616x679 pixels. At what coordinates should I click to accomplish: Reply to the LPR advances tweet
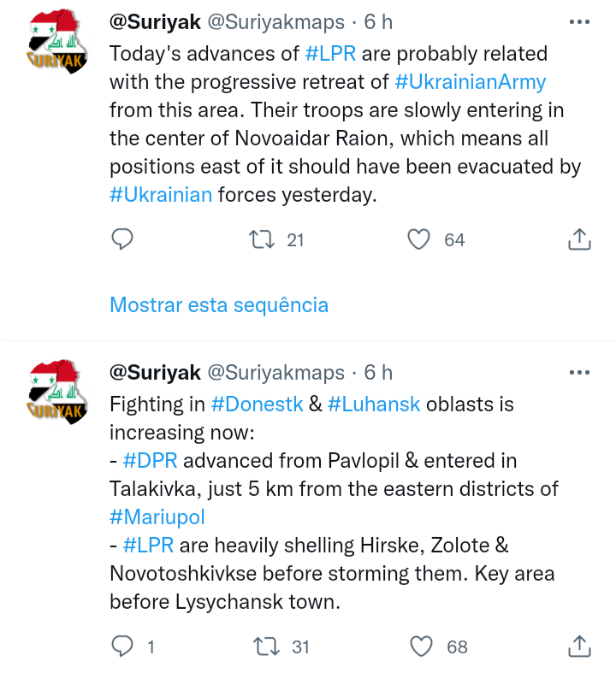coord(122,239)
